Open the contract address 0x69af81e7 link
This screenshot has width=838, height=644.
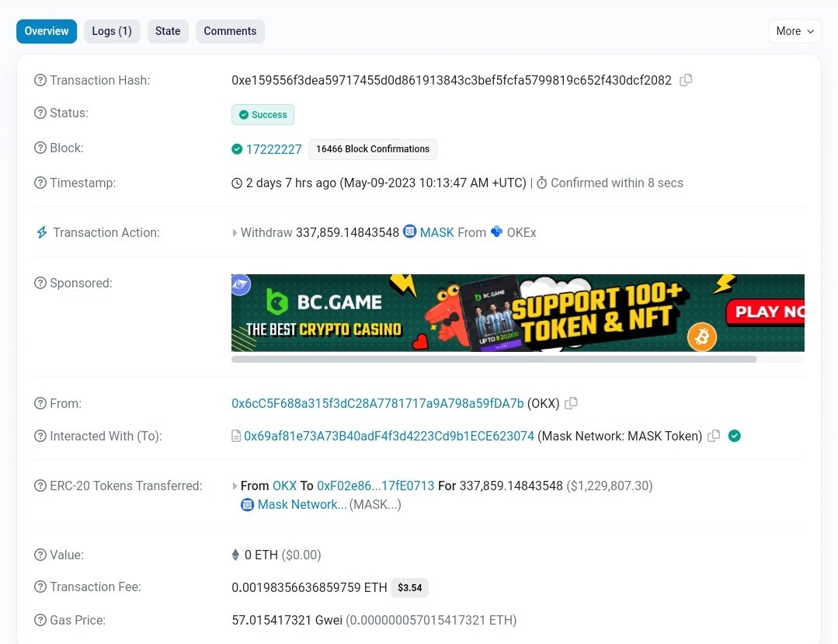[389, 436]
